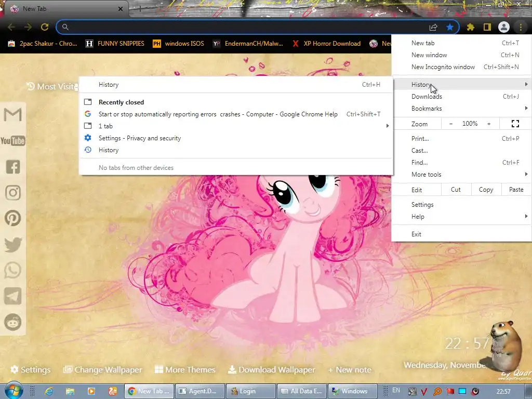Open the media player taskbar icon
Viewport: 532px width, 399px height.
91,391
